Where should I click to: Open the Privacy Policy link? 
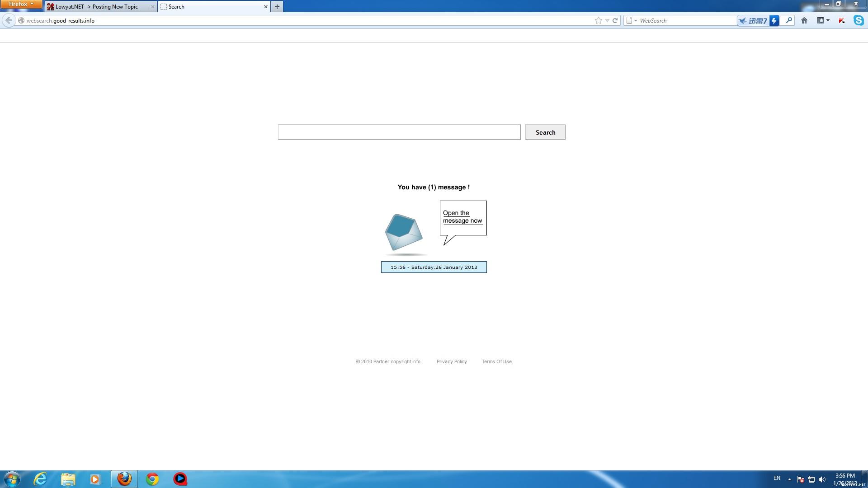[x=451, y=361]
